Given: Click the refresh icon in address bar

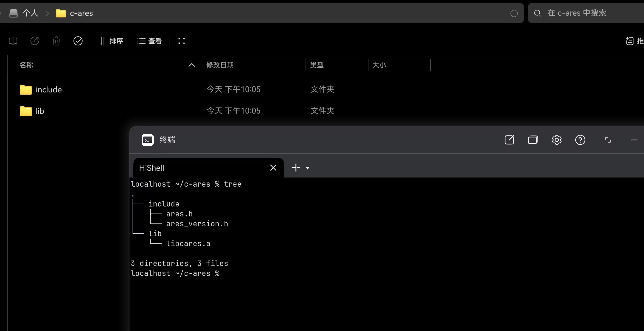Looking at the screenshot, I should coord(514,13).
